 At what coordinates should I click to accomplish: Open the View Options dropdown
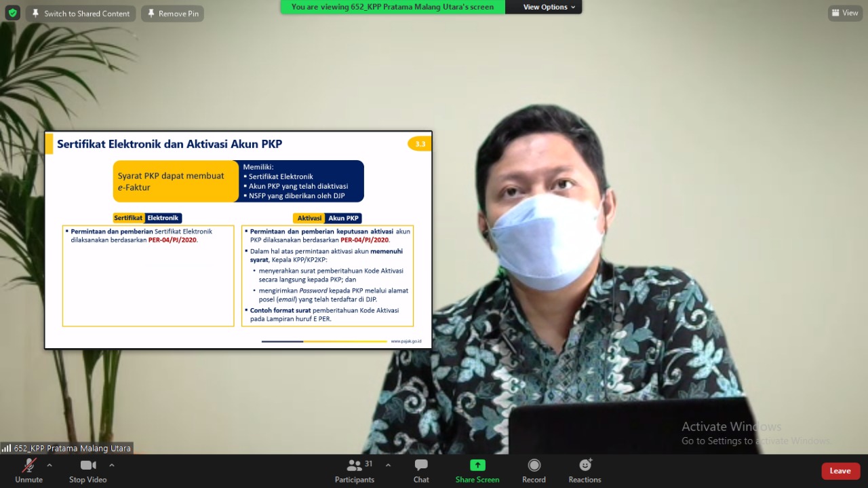[x=549, y=7]
